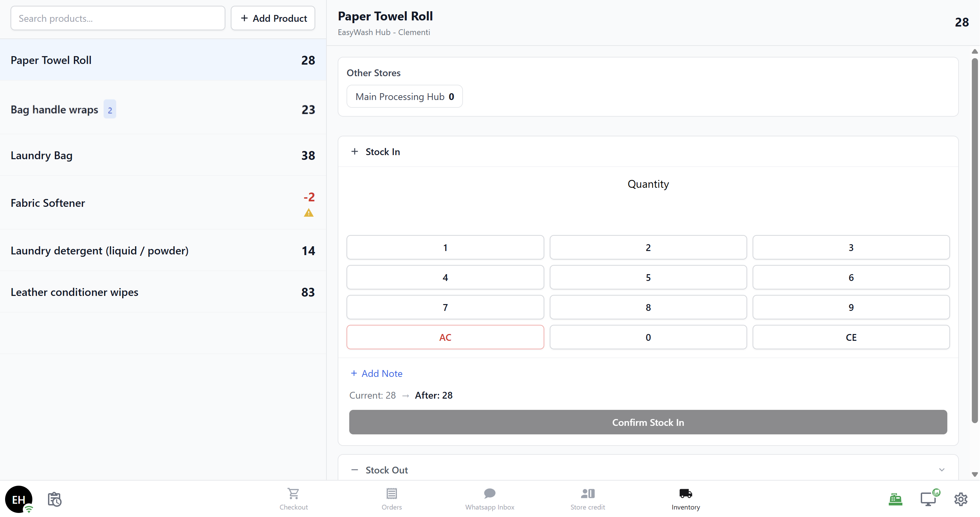Open the Whatsapp Inbox chat icon
Image resolution: width=980 pixels, height=517 pixels.
pyautogui.click(x=489, y=498)
